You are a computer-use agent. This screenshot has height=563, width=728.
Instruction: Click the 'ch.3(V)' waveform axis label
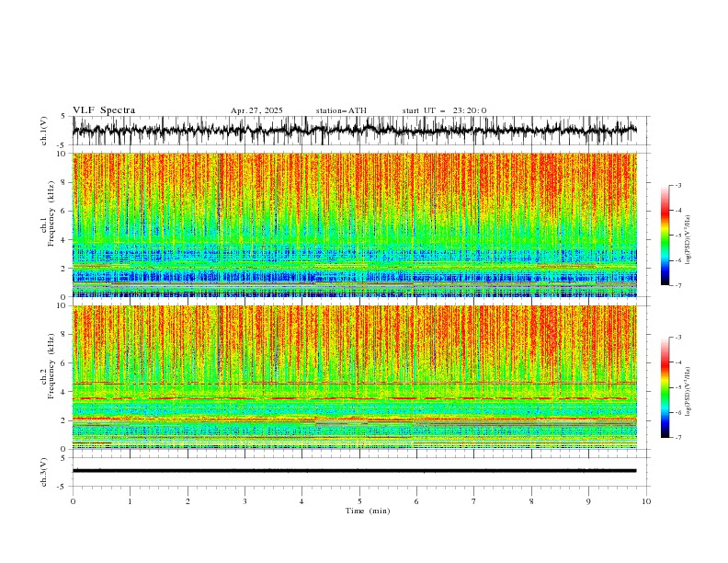[x=44, y=472]
